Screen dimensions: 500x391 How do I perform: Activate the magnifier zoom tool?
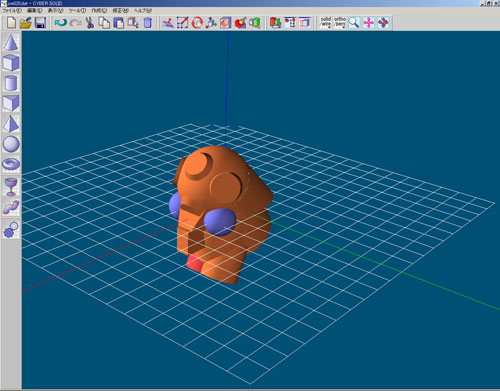pos(354,22)
